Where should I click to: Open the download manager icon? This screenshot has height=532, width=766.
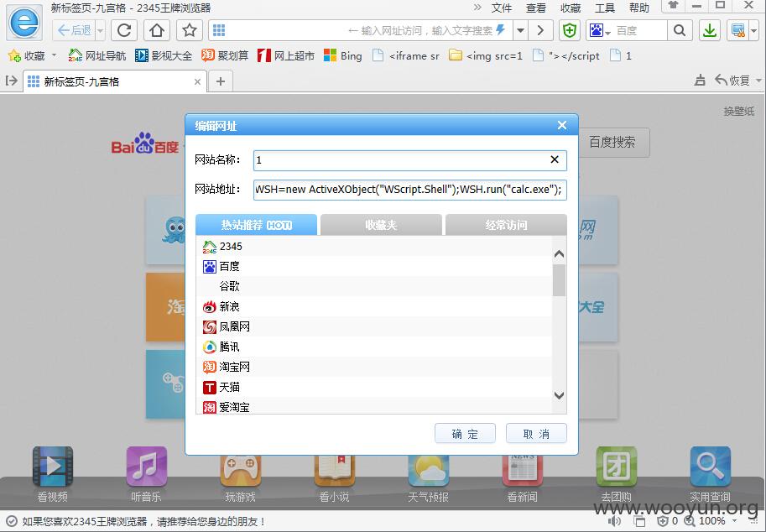click(x=710, y=30)
